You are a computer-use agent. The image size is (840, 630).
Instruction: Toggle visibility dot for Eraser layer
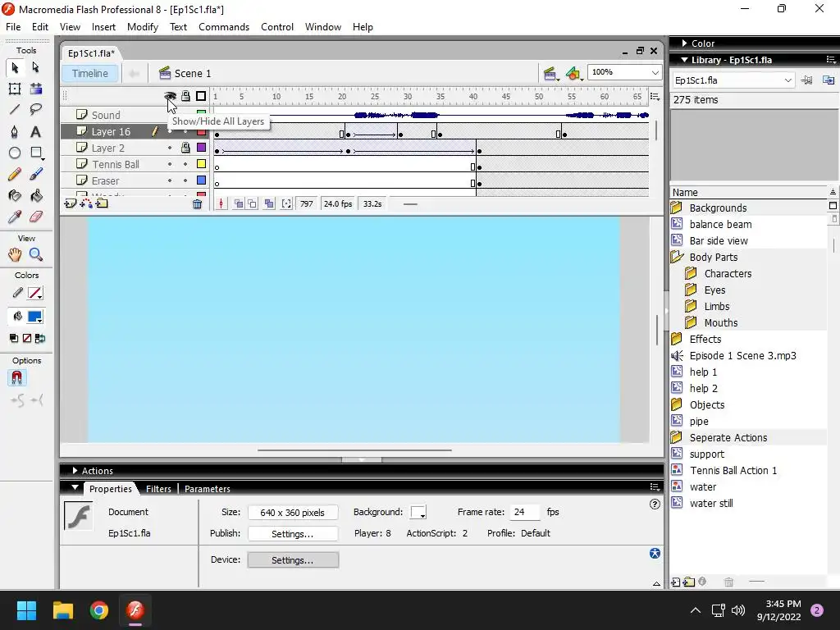point(170,180)
